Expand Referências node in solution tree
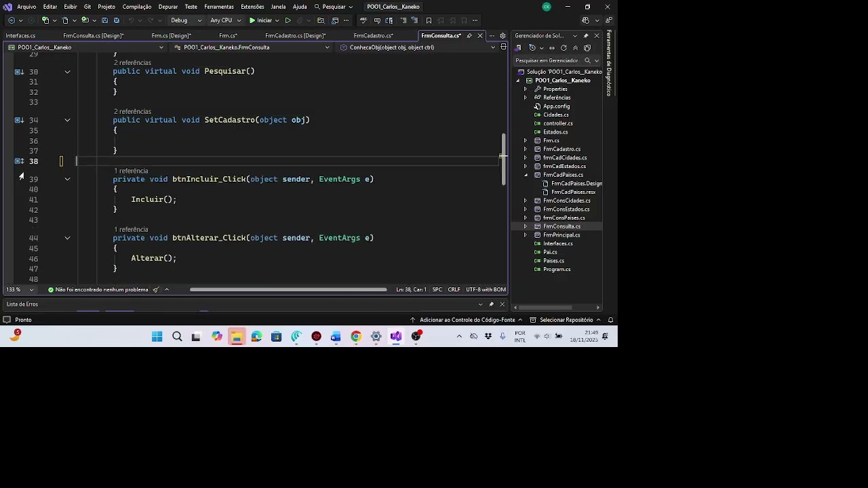The width and height of the screenshot is (868, 488). point(525,98)
